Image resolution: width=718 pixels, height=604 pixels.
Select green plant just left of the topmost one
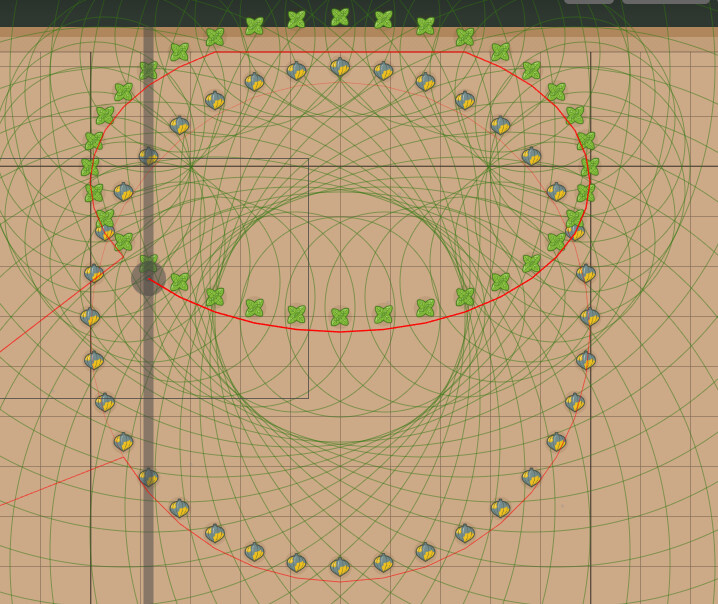click(x=297, y=20)
